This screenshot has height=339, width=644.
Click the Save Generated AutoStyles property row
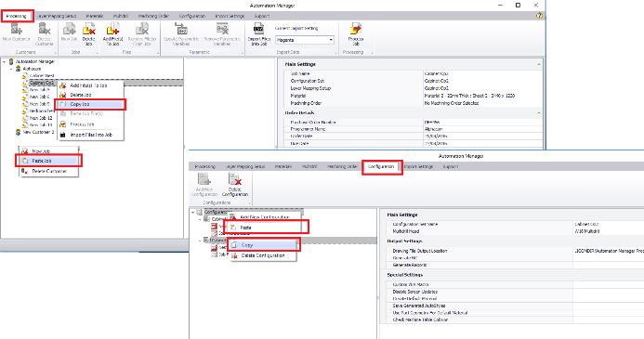click(515, 306)
